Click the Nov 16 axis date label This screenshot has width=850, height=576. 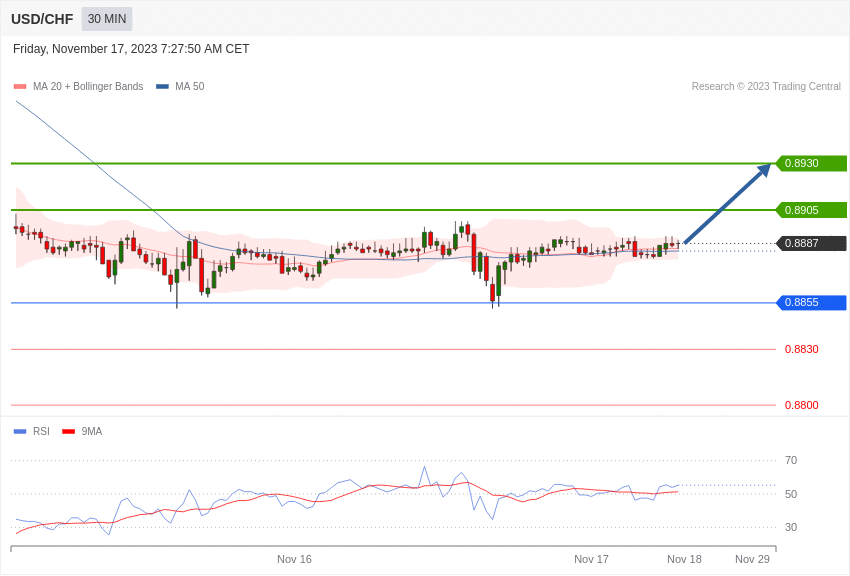point(294,559)
